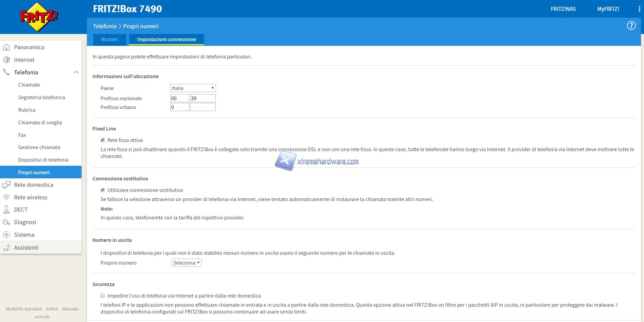
Task: Click the Rete wireless wifi icon
Action: coord(6,197)
